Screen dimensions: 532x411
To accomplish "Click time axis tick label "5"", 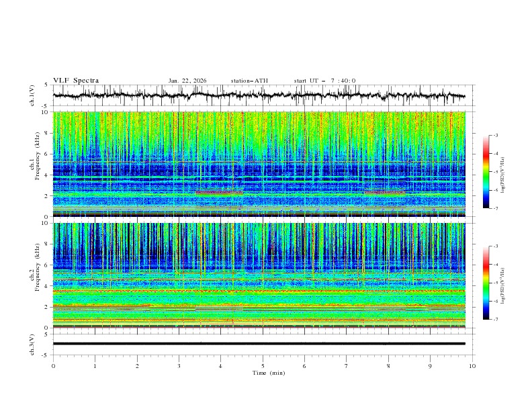I will coord(263,366).
